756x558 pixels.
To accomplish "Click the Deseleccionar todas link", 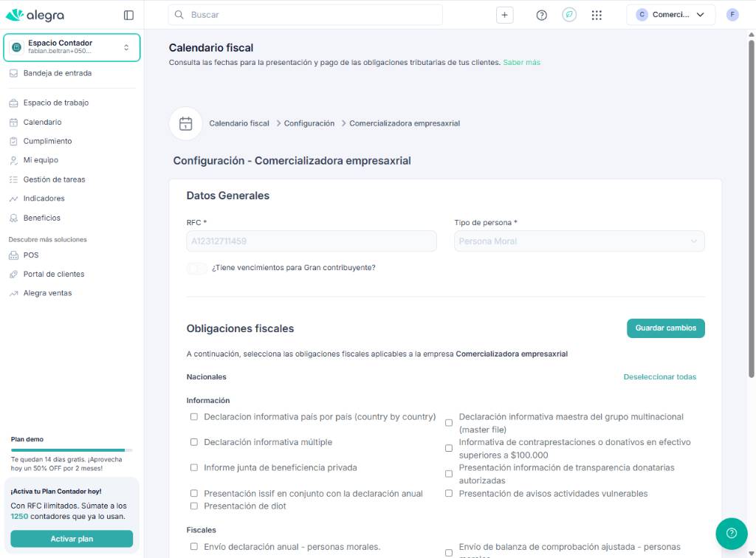I will [x=659, y=376].
